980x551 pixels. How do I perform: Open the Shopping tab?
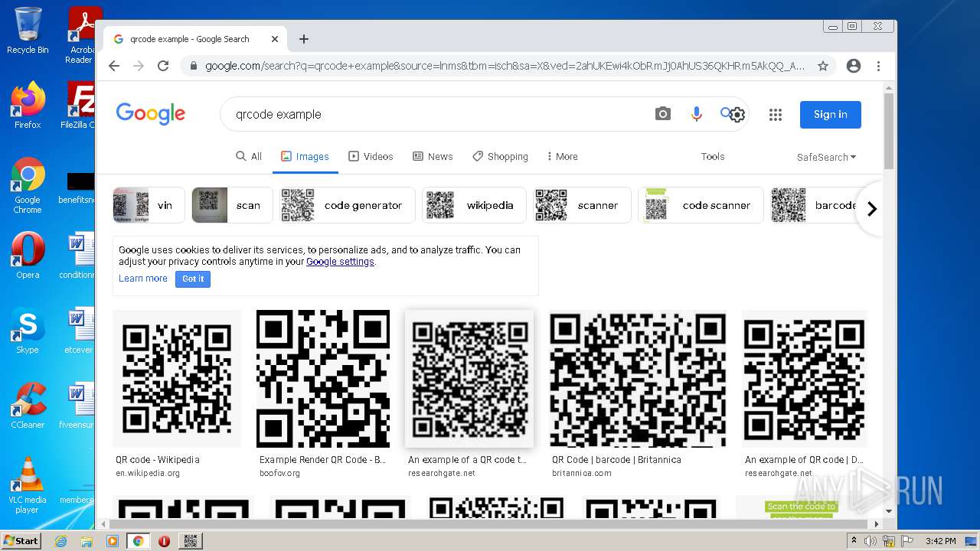[x=500, y=156]
